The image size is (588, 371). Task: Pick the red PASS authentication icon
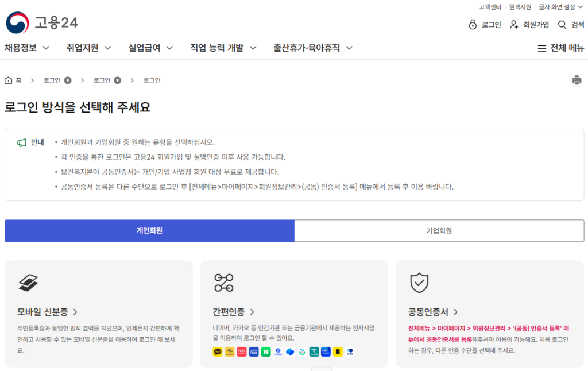click(241, 351)
